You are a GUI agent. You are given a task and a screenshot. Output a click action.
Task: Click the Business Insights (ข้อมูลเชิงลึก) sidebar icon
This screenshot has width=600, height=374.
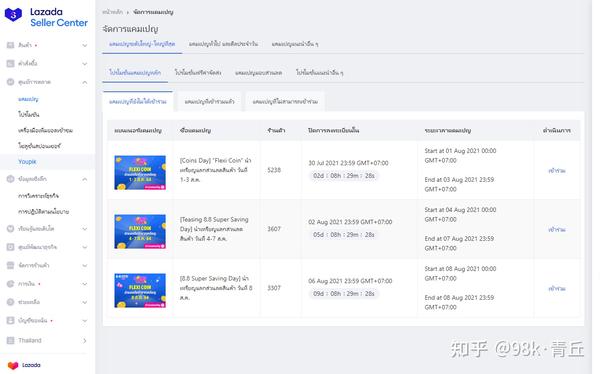(x=10, y=179)
